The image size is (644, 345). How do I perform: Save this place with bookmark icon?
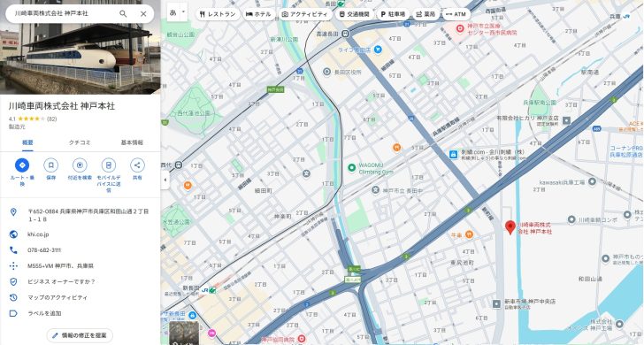click(51, 165)
